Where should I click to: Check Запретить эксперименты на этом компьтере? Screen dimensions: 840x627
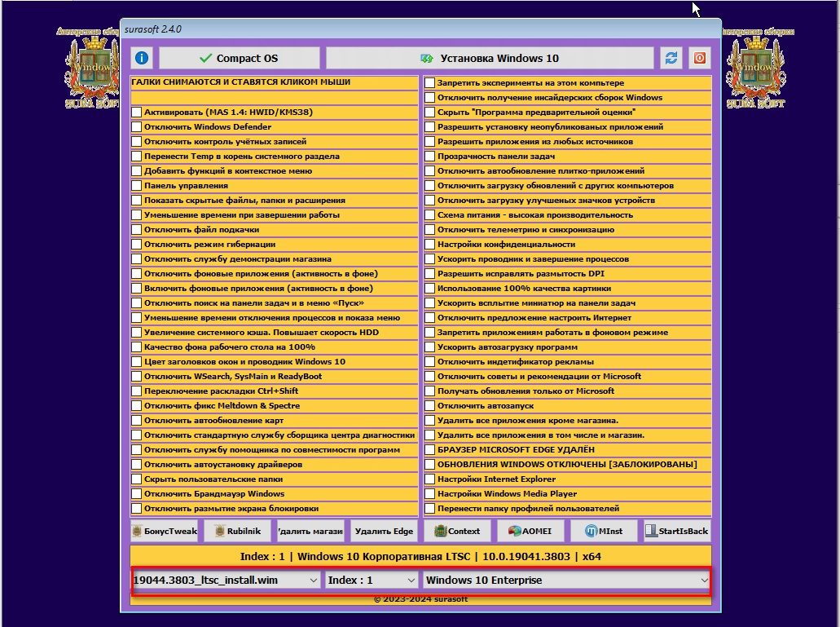(429, 83)
